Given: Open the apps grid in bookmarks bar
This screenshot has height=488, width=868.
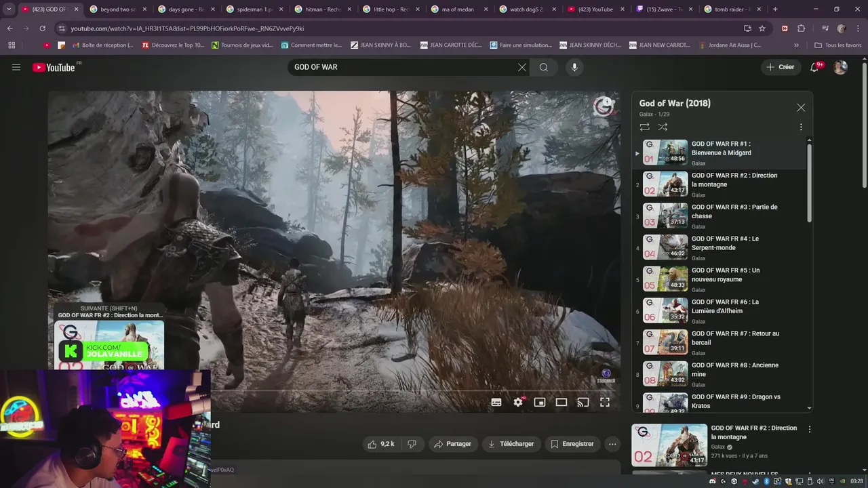Looking at the screenshot, I should pos(12,45).
